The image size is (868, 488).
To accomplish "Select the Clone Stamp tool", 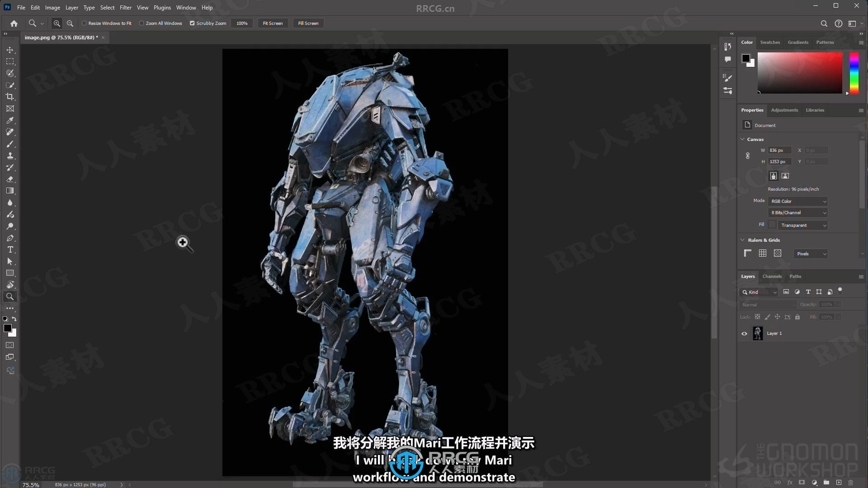I will coord(10,155).
